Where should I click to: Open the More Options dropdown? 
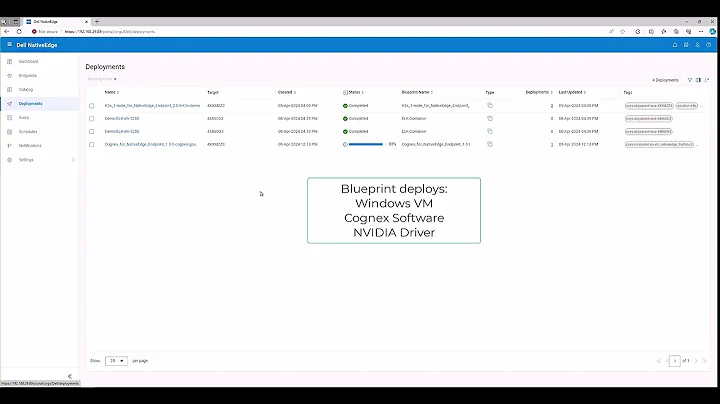(x=102, y=79)
